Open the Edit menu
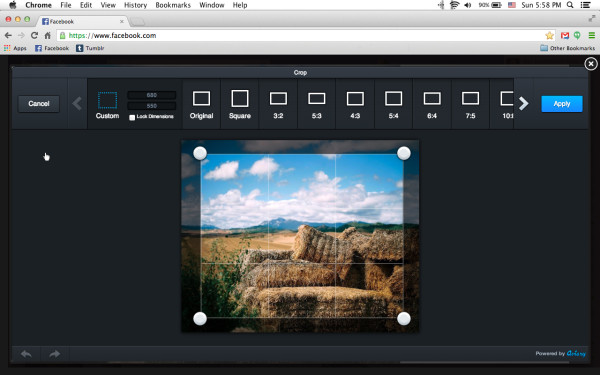 [x=86, y=5]
